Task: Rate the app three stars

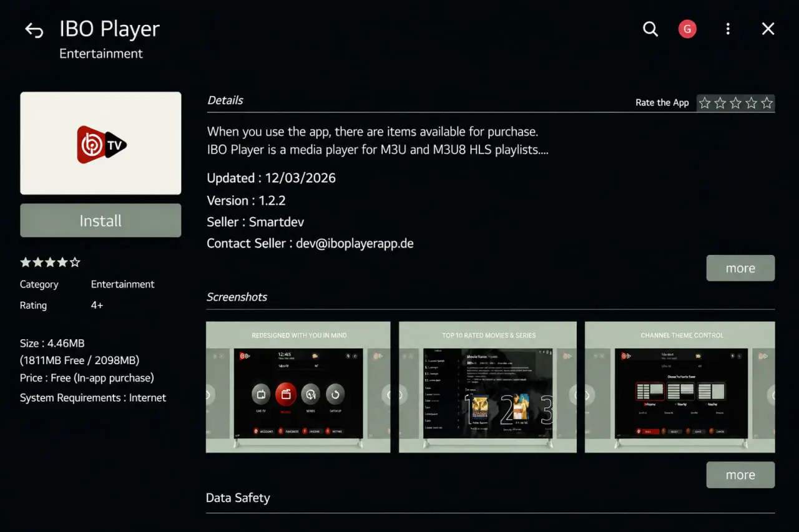Action: click(736, 103)
